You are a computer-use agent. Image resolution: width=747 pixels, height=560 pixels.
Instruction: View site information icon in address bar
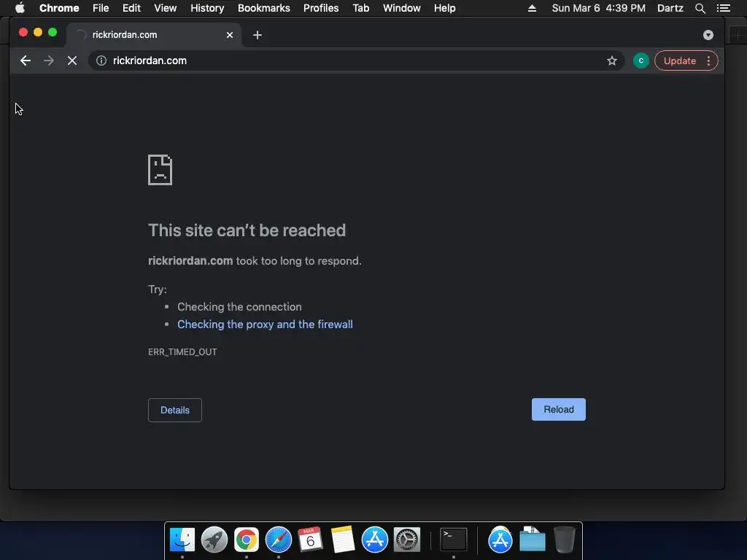(x=101, y=61)
